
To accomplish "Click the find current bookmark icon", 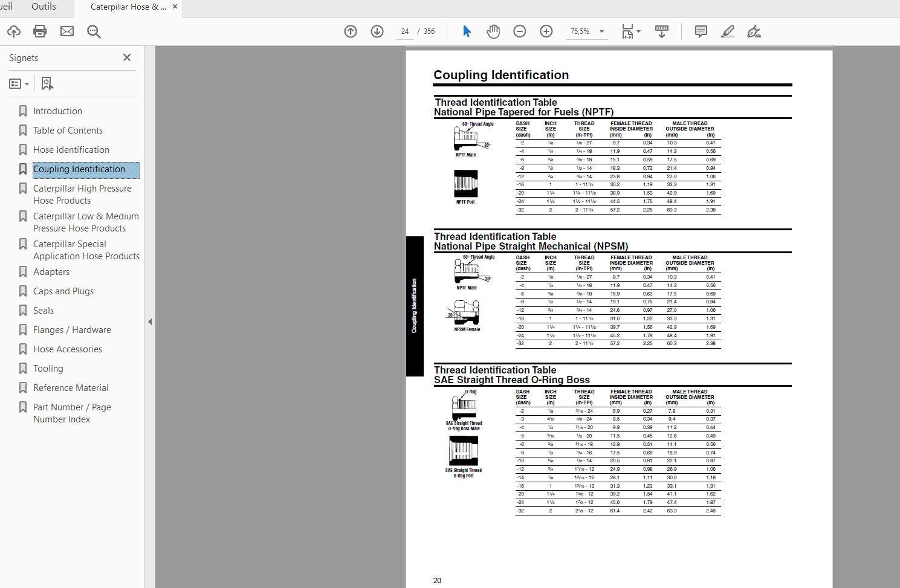I will point(47,83).
